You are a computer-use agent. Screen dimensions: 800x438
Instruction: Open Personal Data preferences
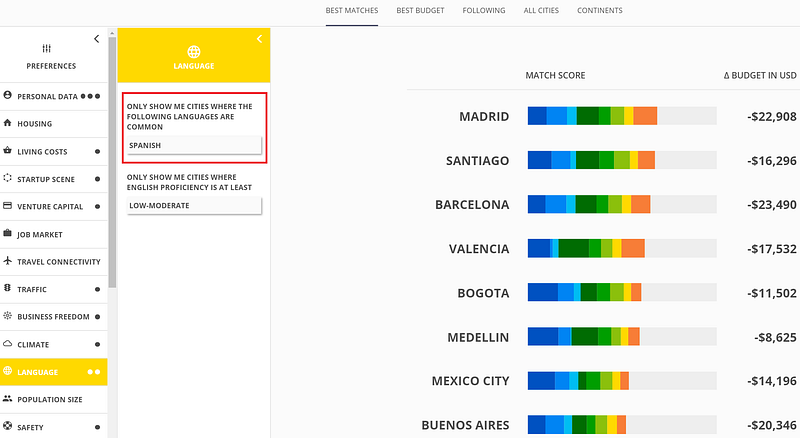[54, 96]
